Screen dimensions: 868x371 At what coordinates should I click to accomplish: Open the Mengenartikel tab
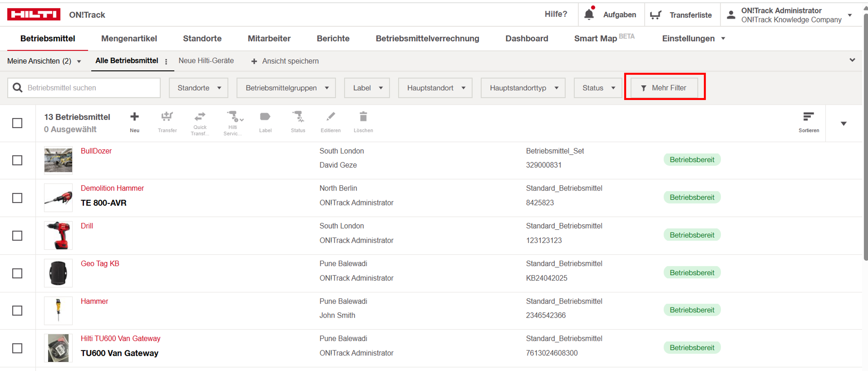129,38
